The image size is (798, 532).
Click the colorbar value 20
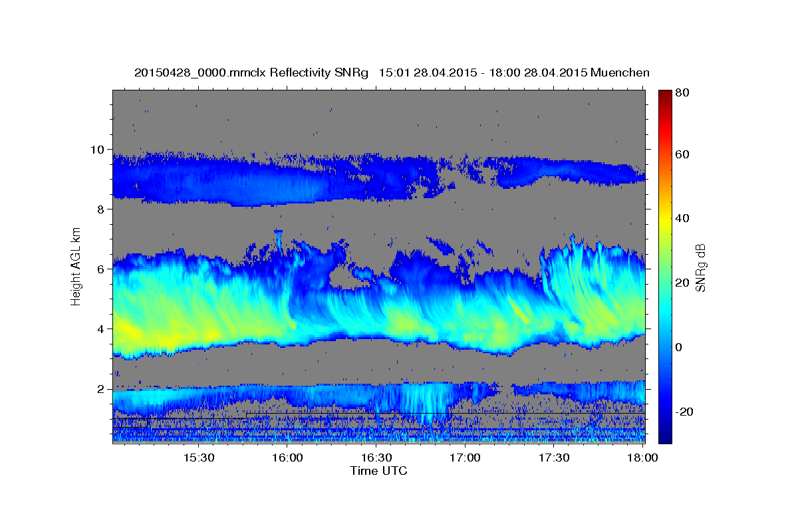pyautogui.click(x=682, y=283)
